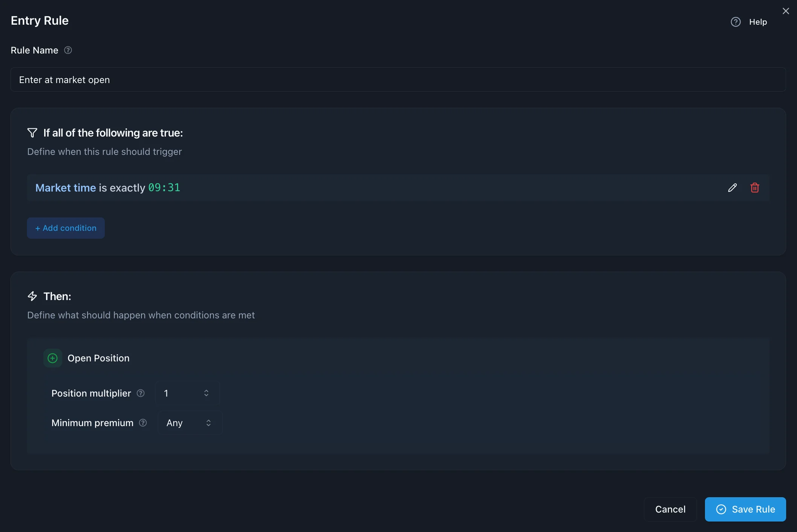This screenshot has height=532, width=797.
Task: Click the Minimum premium info icon
Action: click(143, 423)
